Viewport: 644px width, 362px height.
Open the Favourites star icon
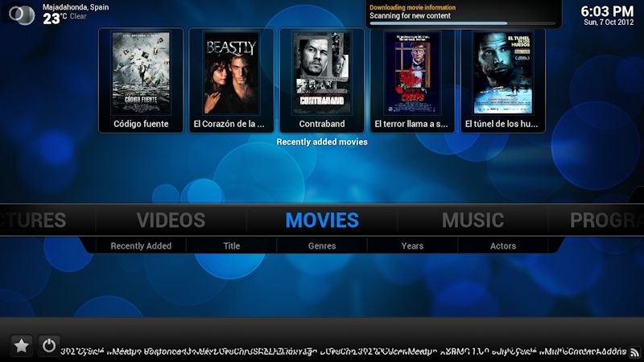(x=22, y=346)
